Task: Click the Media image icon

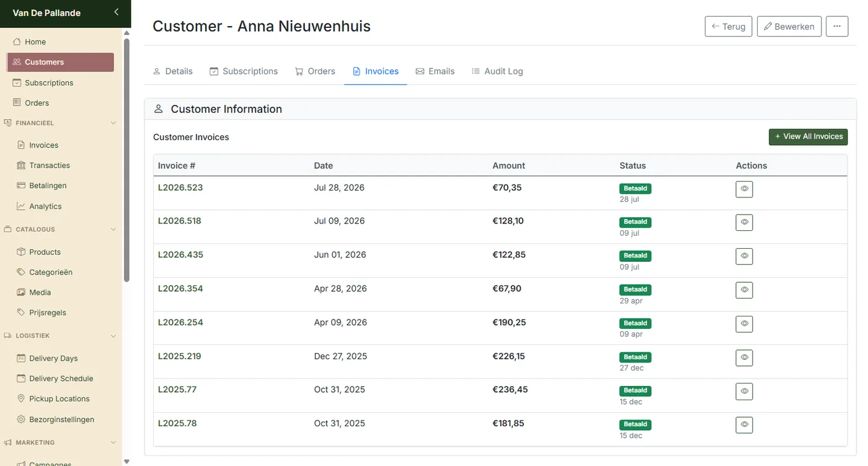Action: click(x=21, y=292)
